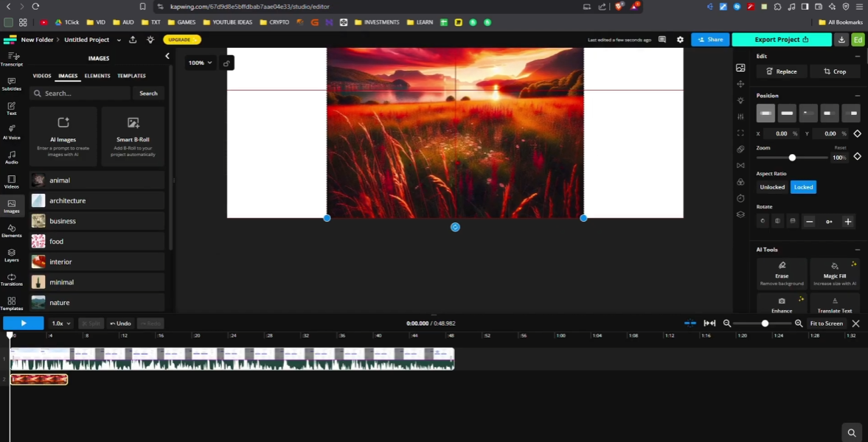Switch to the Templates tab
Viewport: 868px width, 442px height.
[x=131, y=76]
